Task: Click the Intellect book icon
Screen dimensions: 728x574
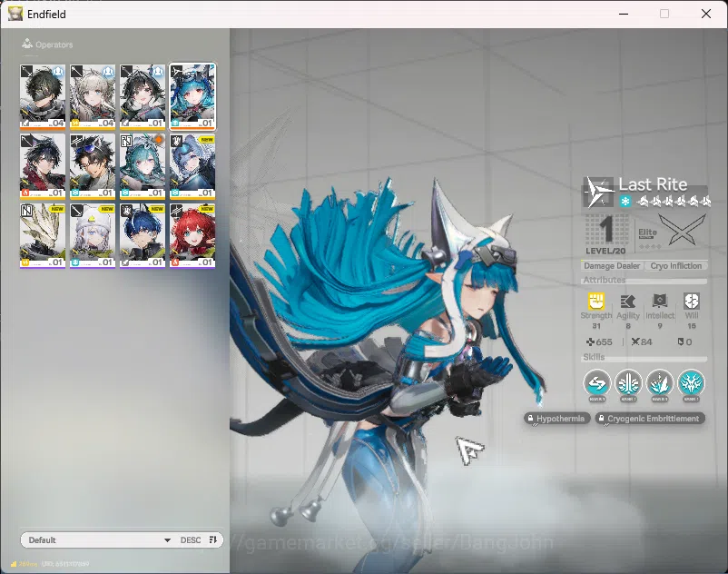Action: 660,301
